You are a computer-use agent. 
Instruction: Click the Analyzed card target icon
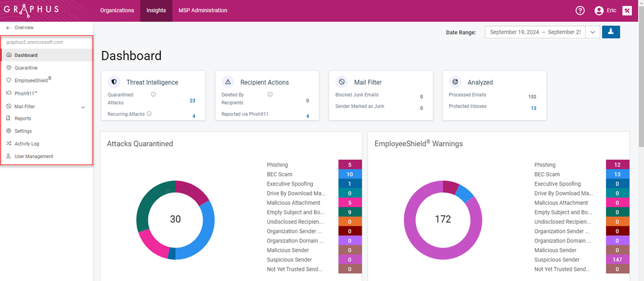pyautogui.click(x=455, y=82)
